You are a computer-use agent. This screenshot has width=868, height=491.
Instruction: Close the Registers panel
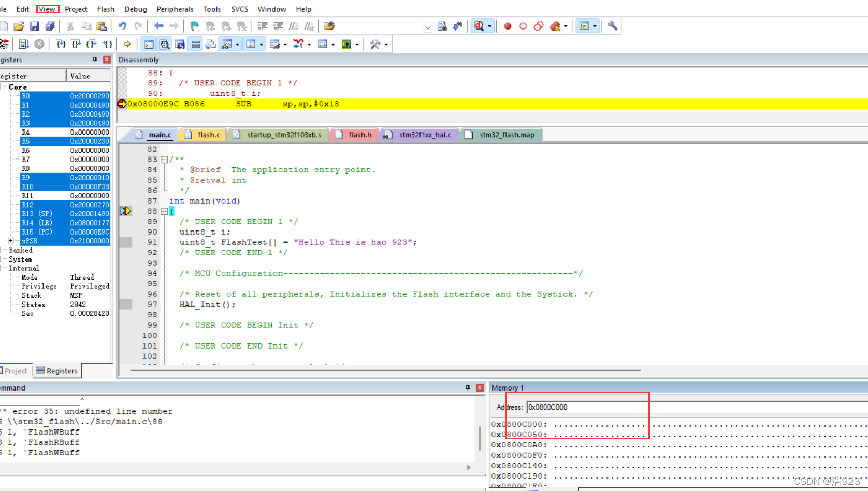click(107, 60)
